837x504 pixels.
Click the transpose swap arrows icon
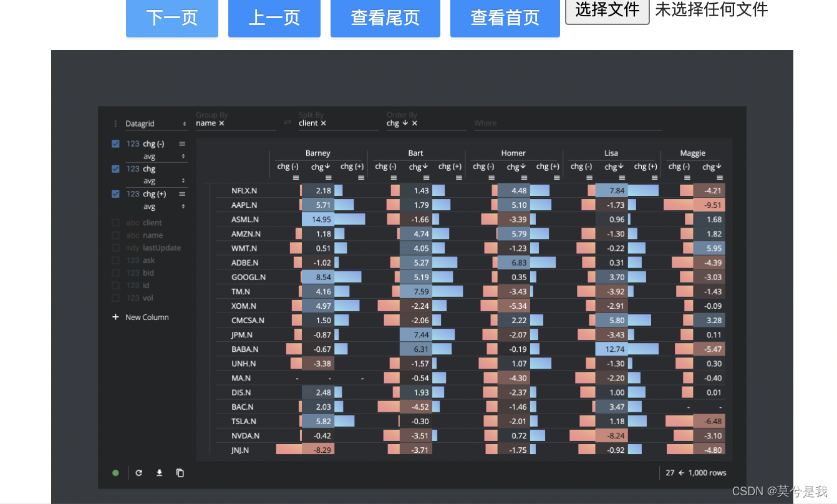[288, 123]
